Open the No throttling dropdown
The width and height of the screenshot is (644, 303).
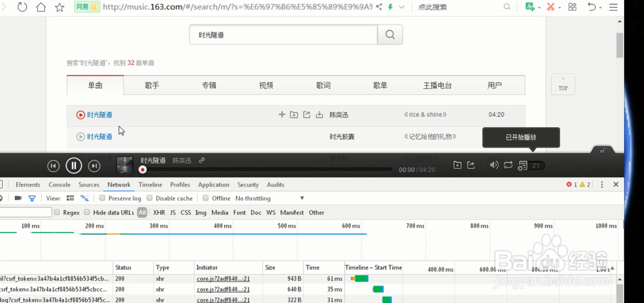270,198
